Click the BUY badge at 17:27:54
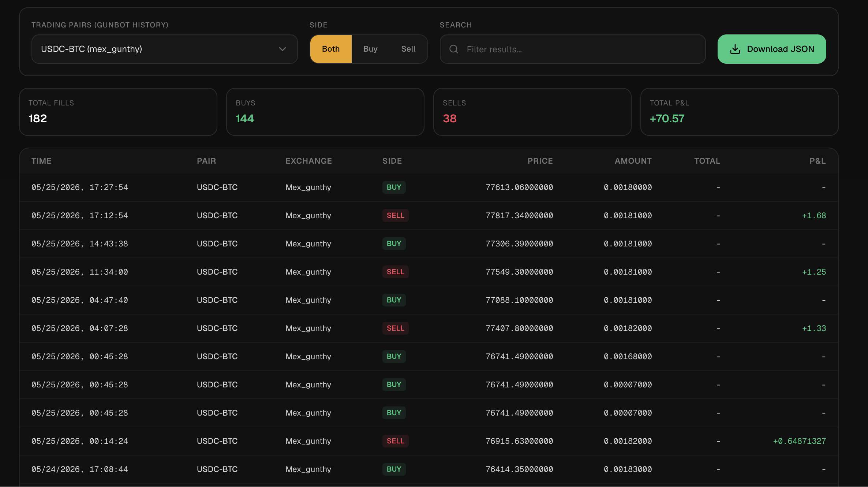The image size is (868, 487). [394, 187]
